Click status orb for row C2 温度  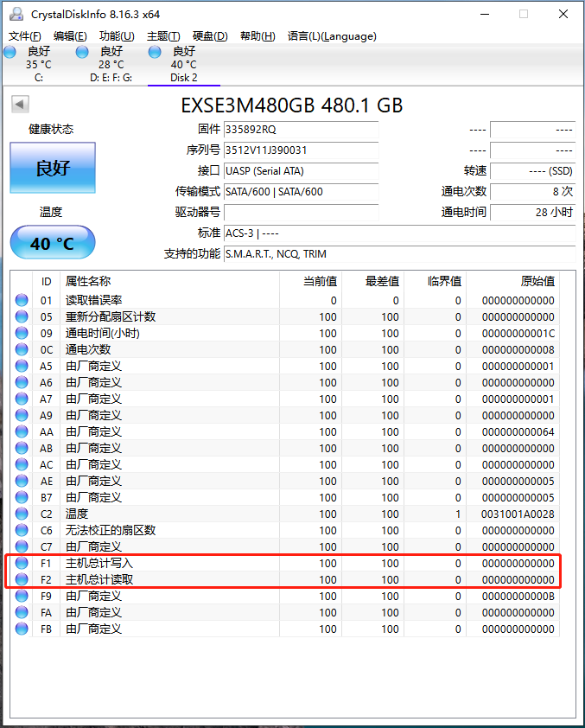[22, 514]
